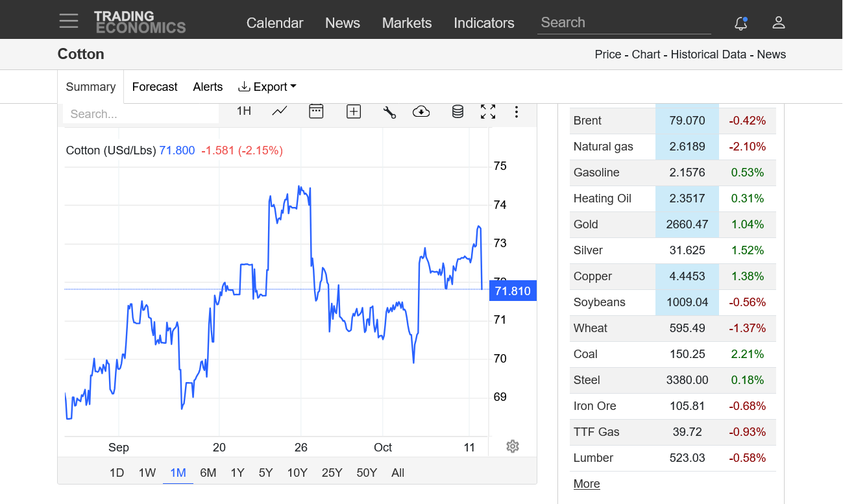
Task: Open the hamburger navigation menu
Action: tap(68, 21)
